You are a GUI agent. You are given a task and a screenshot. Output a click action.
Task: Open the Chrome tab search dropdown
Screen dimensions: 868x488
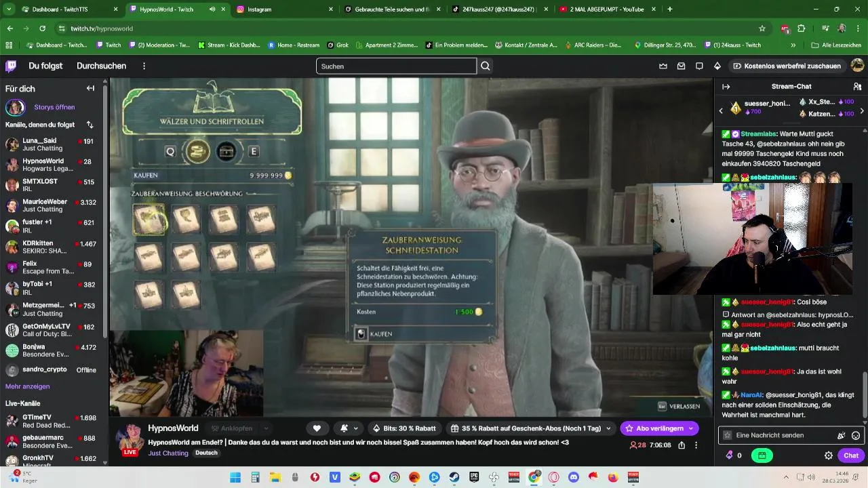pos(9,9)
